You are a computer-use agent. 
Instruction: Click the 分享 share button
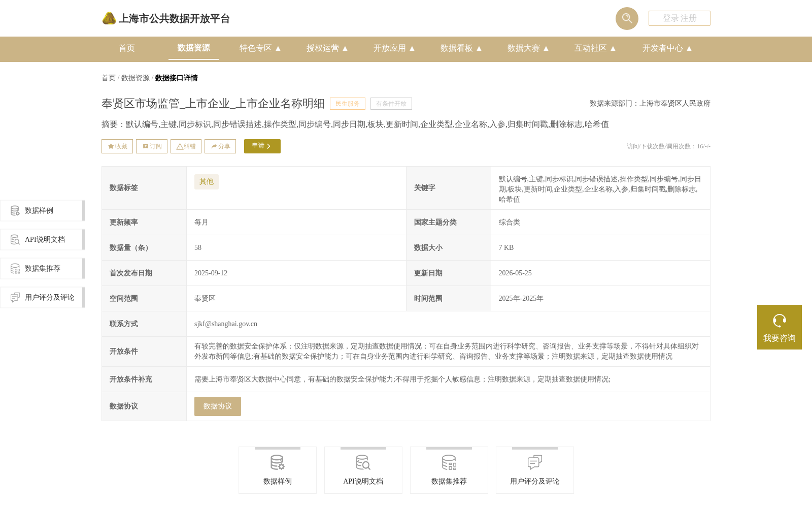[x=220, y=146]
